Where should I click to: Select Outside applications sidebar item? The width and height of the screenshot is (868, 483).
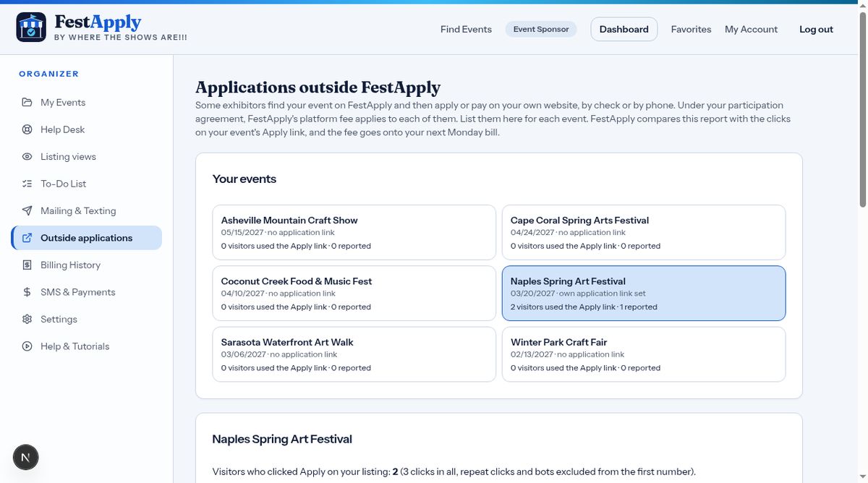87,238
